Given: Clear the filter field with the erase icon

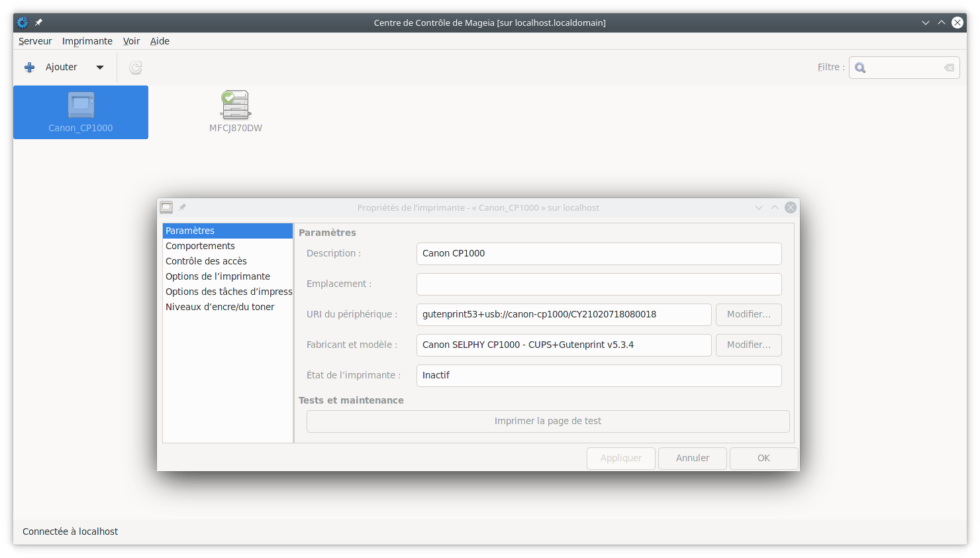Looking at the screenshot, I should pyautogui.click(x=949, y=68).
